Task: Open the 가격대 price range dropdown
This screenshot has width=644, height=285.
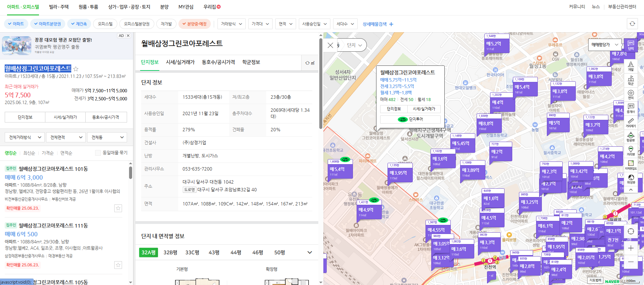Action: (260, 24)
